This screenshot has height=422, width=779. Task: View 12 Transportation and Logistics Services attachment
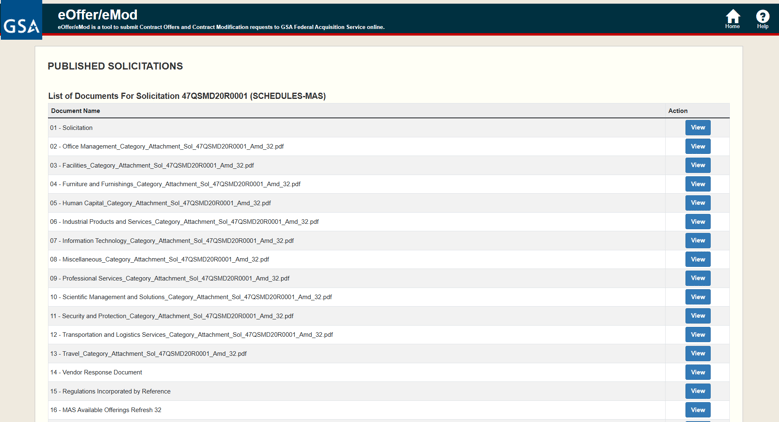tap(698, 335)
